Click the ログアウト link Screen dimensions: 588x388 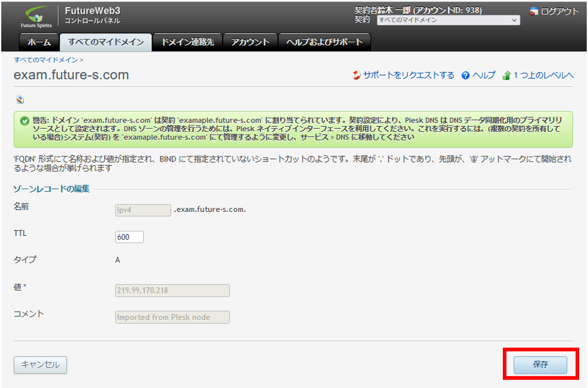point(560,11)
